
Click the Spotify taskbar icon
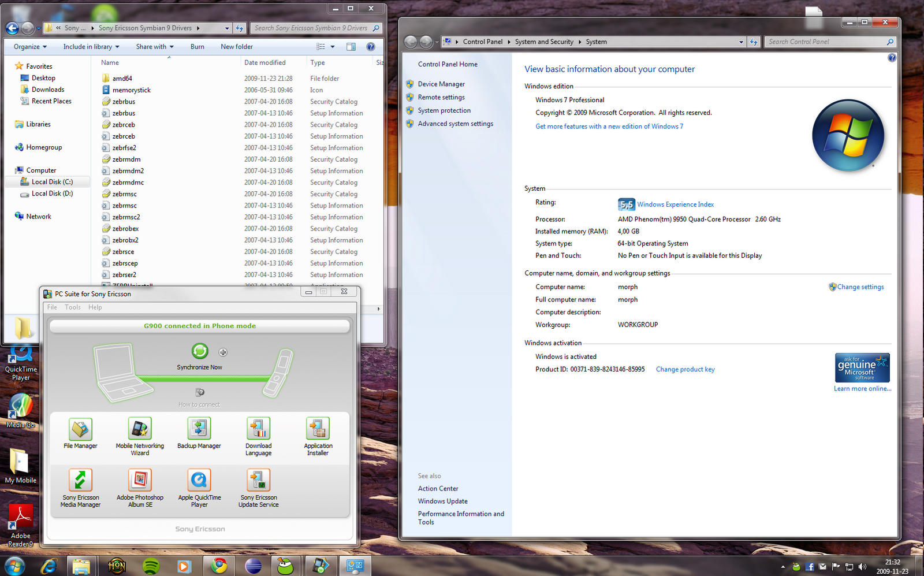point(151,566)
